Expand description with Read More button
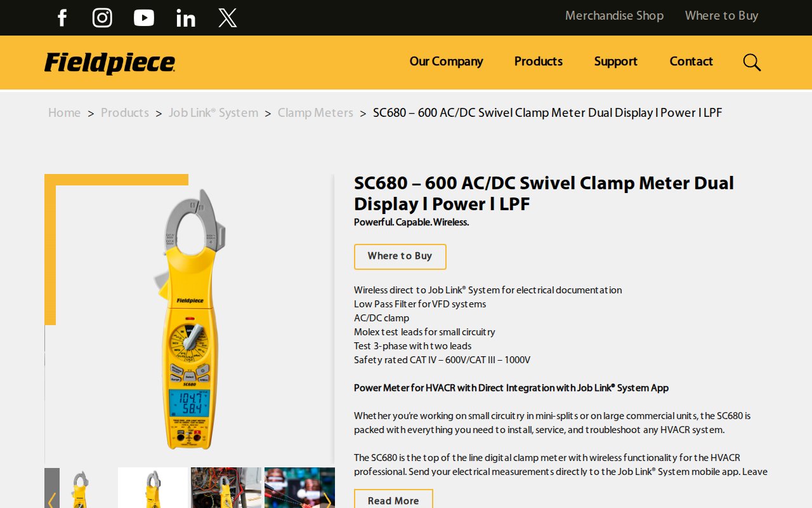The width and height of the screenshot is (812, 508). click(393, 500)
